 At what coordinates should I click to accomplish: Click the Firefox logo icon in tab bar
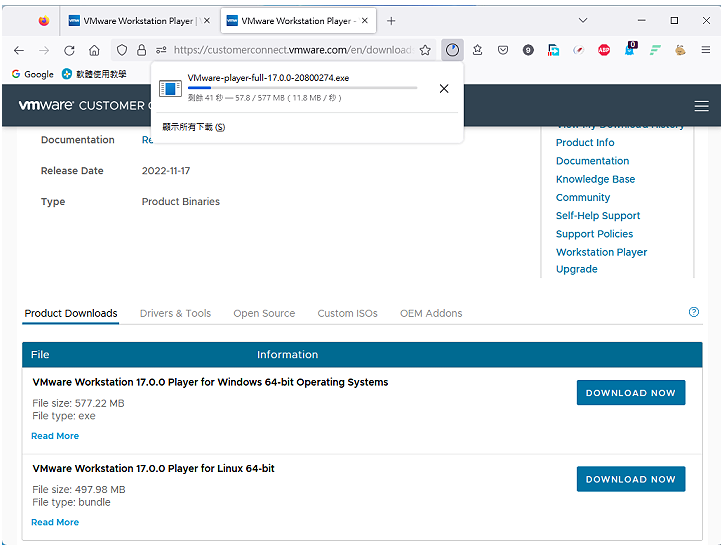pyautogui.click(x=44, y=21)
